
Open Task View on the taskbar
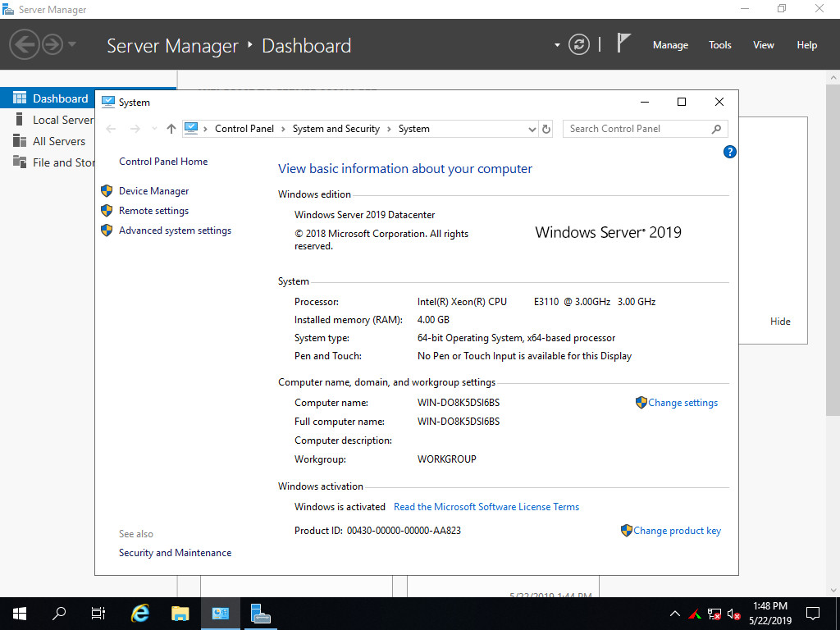click(98, 614)
